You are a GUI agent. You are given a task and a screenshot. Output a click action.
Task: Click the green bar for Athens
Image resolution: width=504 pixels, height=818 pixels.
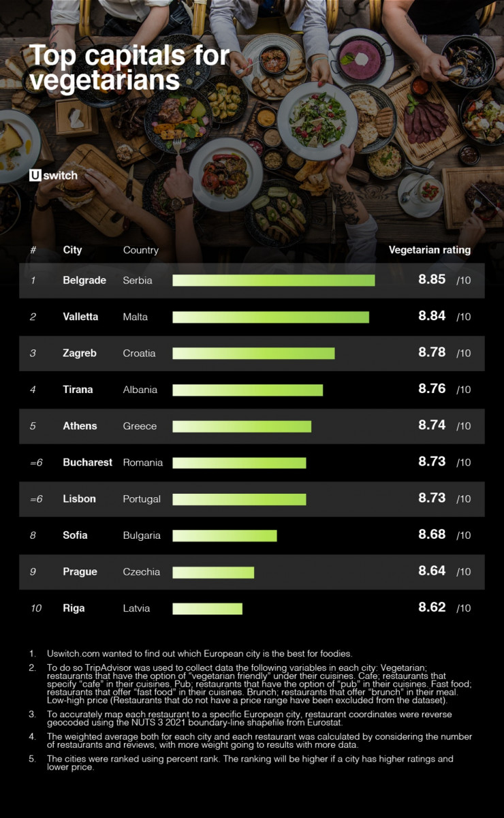click(242, 426)
